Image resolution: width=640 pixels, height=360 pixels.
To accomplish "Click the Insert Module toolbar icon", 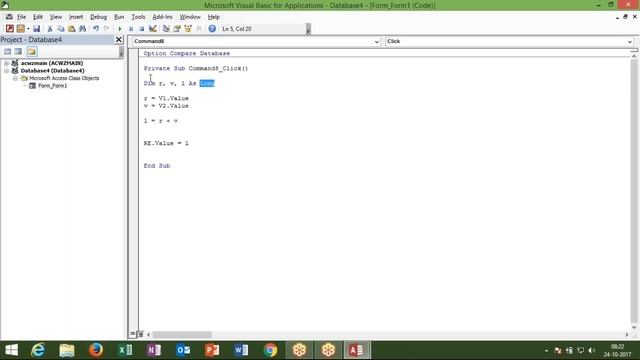I will pos(20,29).
